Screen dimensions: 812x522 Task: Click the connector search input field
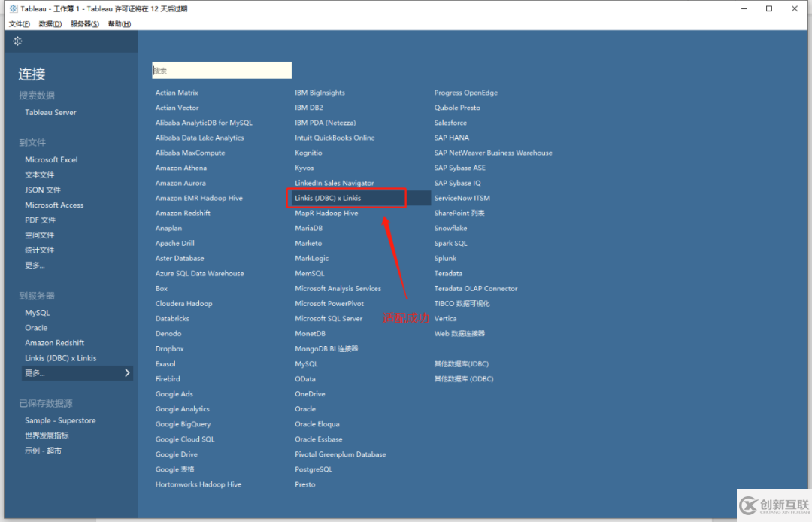tap(222, 71)
